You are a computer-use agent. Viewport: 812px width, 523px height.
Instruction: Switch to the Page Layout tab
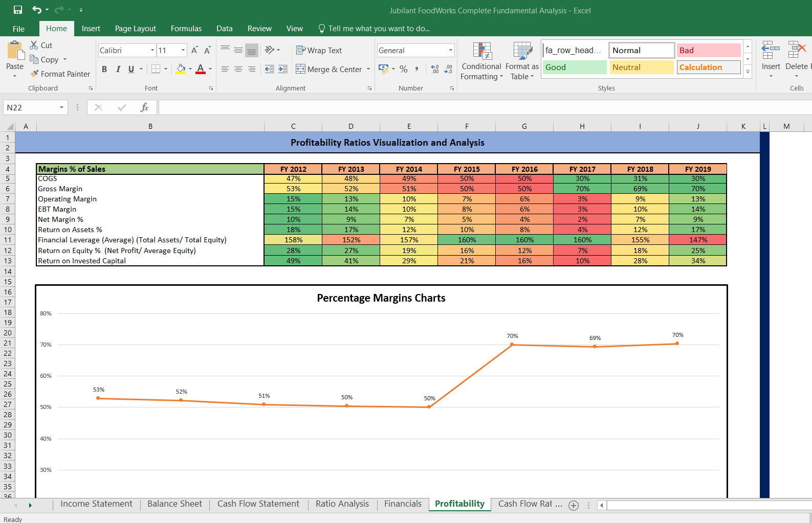click(x=136, y=29)
